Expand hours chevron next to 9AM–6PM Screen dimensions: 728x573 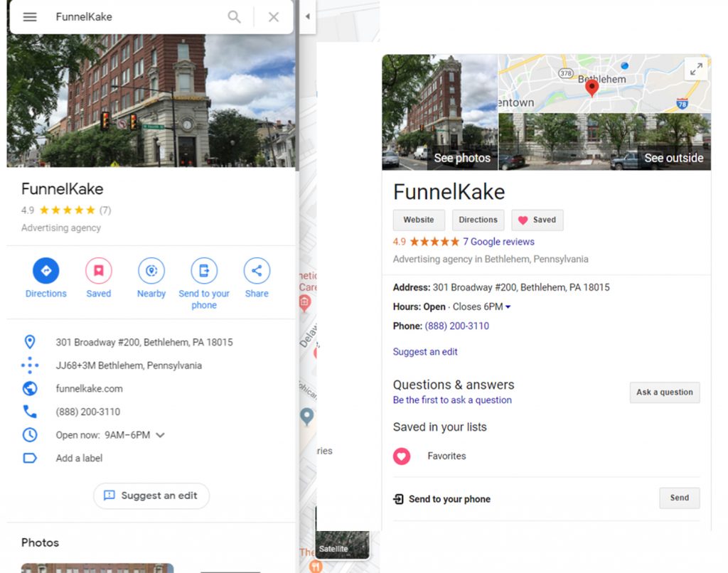pos(160,435)
